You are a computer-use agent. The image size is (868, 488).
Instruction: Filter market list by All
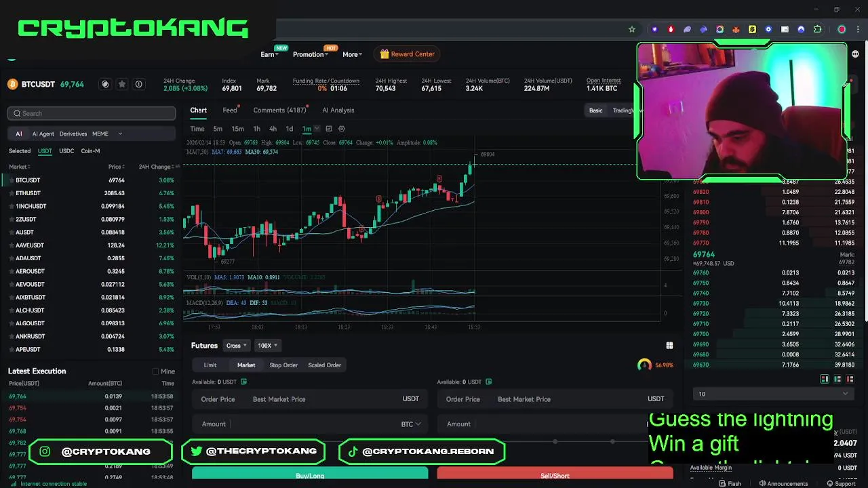[19, 134]
